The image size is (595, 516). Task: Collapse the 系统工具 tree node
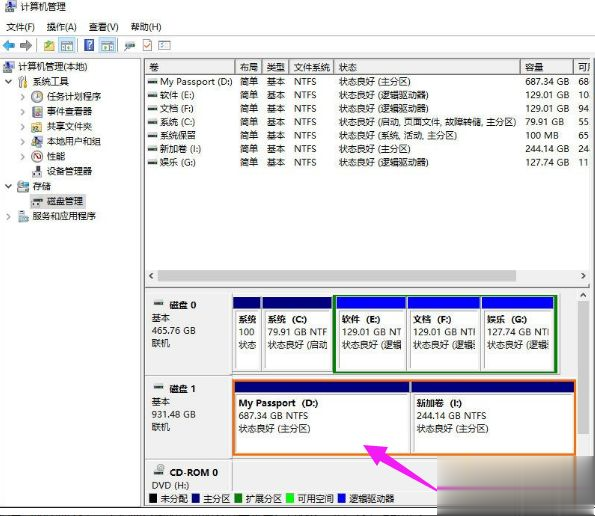pos(8,82)
